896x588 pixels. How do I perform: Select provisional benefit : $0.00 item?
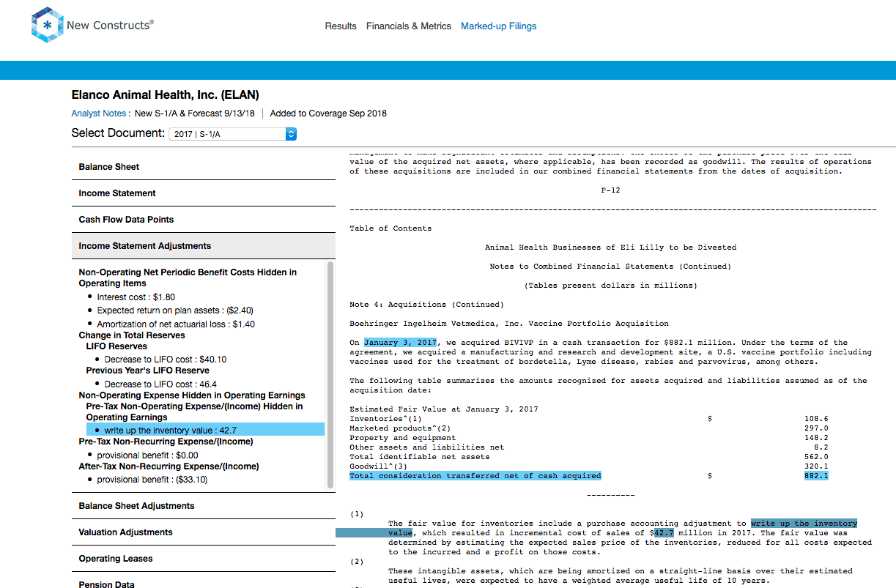147,455
